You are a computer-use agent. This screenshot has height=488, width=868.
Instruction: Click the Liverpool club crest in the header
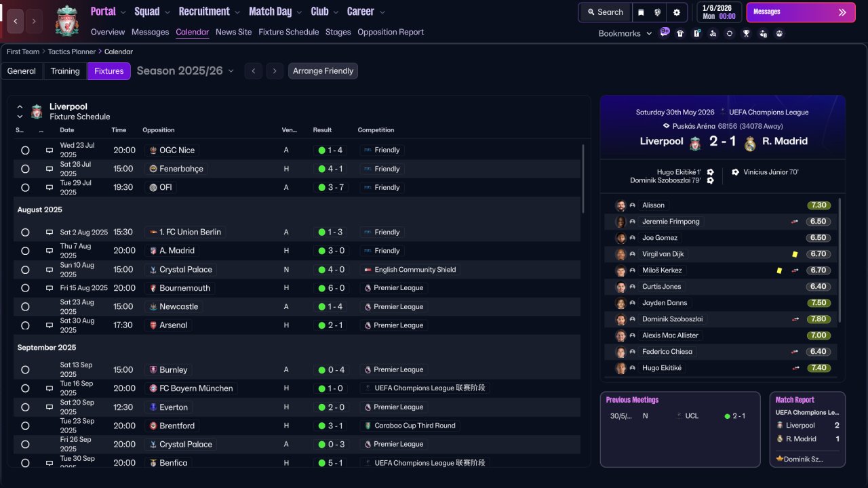[66, 20]
